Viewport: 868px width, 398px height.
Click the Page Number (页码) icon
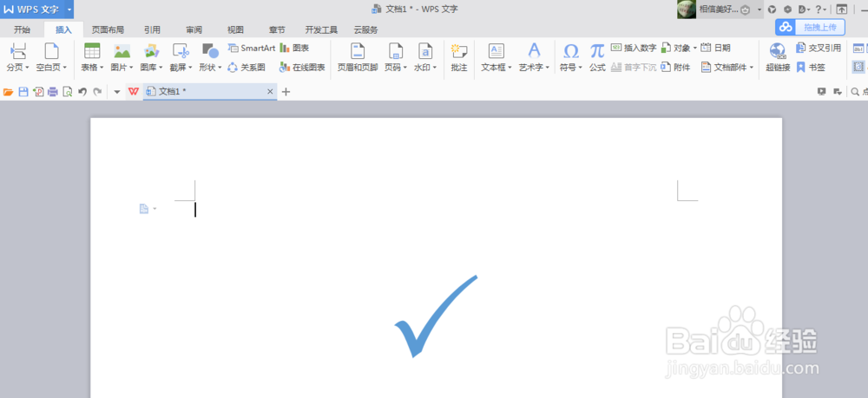[x=395, y=51]
